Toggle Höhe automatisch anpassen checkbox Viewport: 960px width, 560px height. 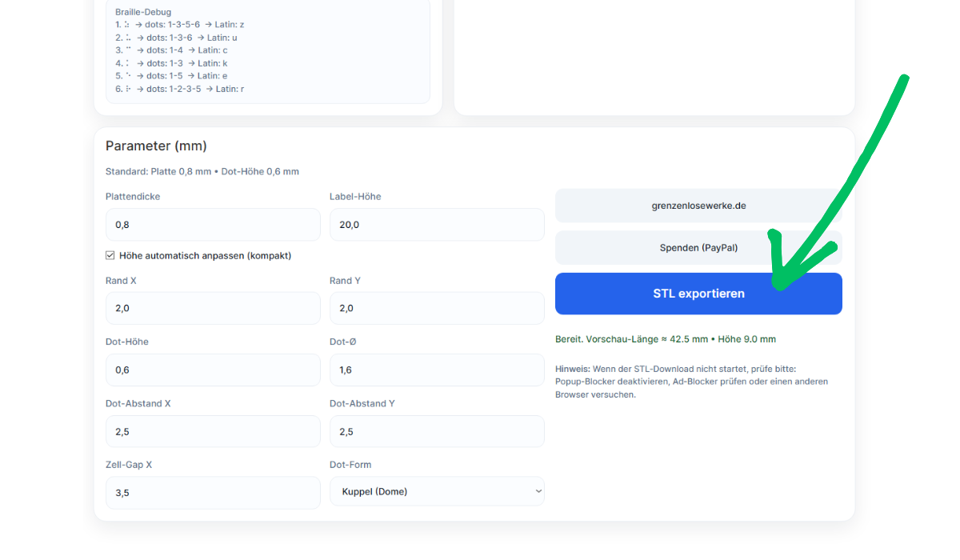pyautogui.click(x=110, y=256)
